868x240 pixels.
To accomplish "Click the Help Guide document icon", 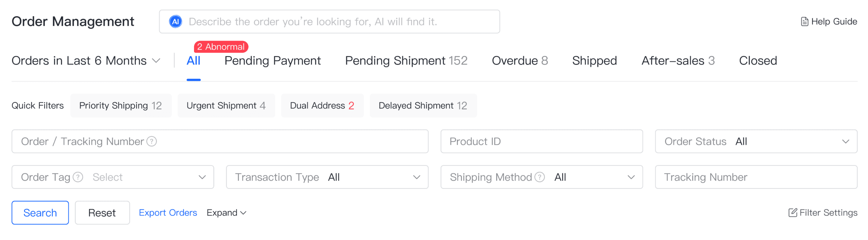I will tap(804, 21).
